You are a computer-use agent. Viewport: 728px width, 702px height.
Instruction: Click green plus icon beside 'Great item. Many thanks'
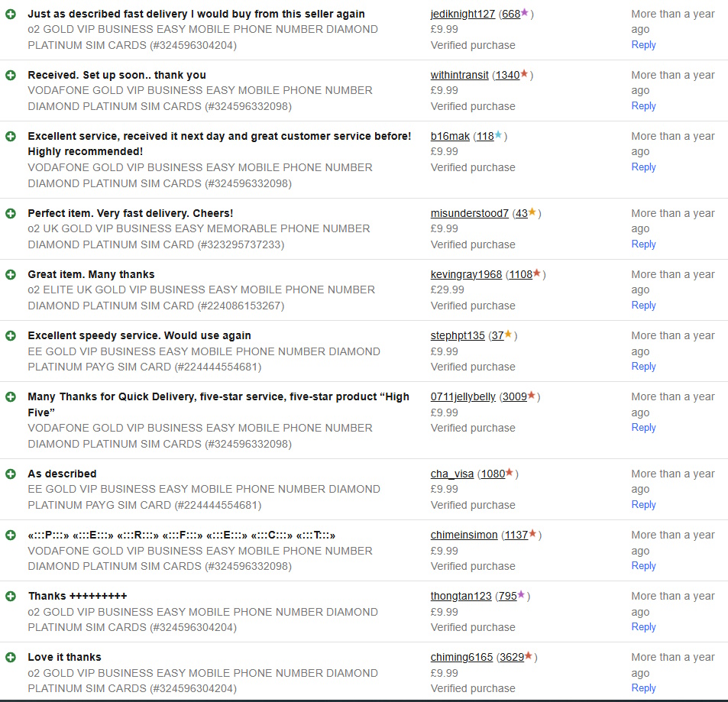(x=11, y=274)
